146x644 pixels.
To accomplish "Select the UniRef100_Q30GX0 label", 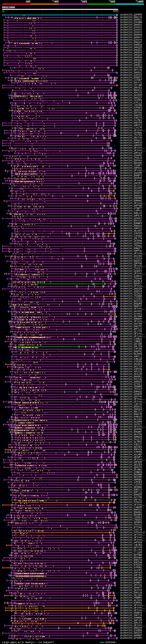I will pyautogui.click(x=131, y=30).
